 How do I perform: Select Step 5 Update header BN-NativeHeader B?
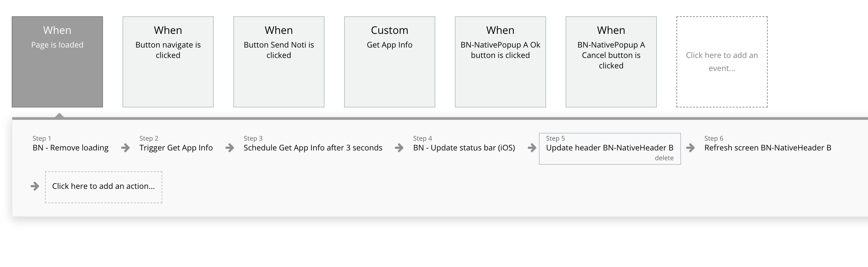[609, 148]
